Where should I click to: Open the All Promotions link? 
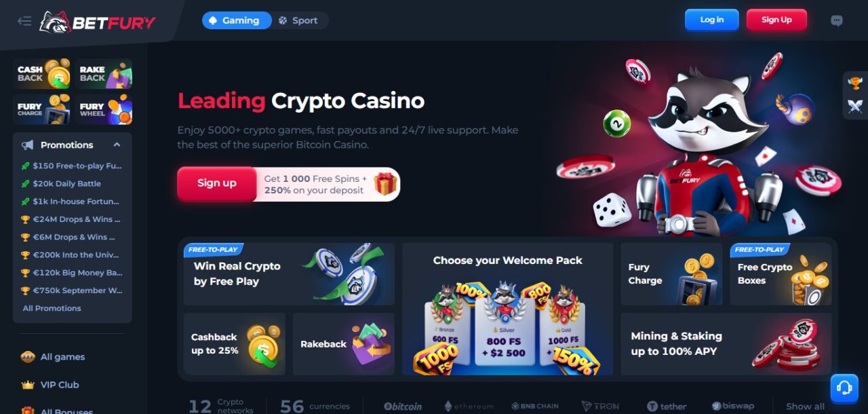click(52, 308)
